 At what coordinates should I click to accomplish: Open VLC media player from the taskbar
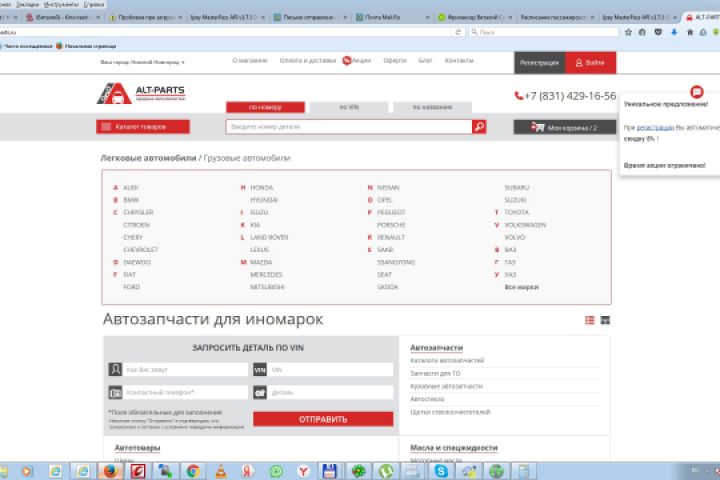tap(221, 471)
